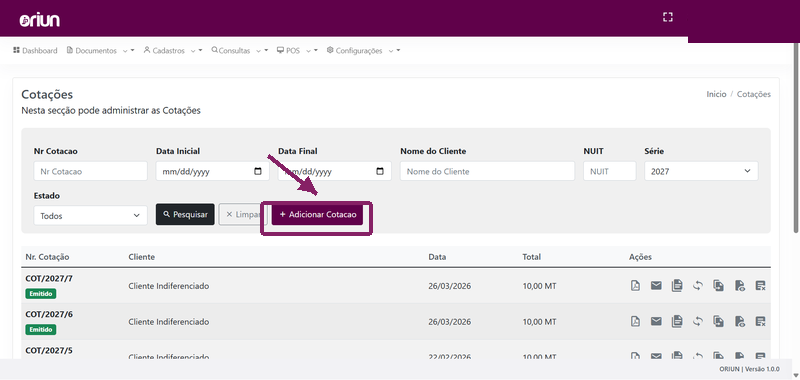Open PDF icon for COT/2027/6
Image resolution: width=800 pixels, height=380 pixels.
click(x=635, y=321)
